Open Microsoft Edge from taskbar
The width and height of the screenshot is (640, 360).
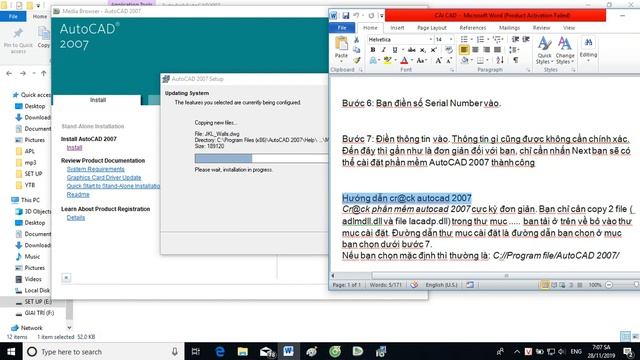220,351
